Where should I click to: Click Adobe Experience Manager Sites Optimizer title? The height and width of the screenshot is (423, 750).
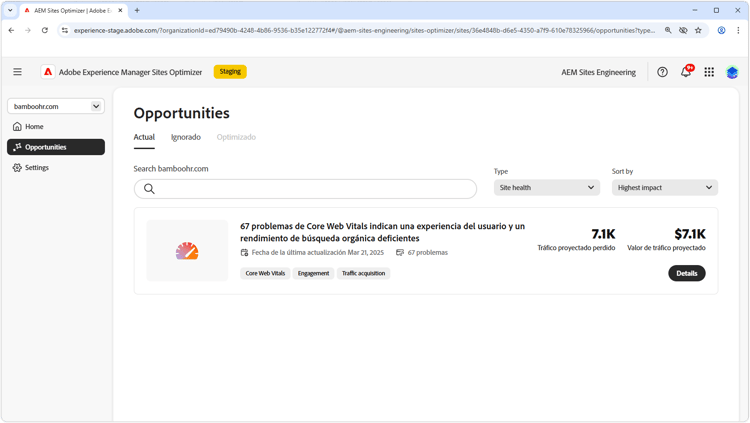[130, 72]
